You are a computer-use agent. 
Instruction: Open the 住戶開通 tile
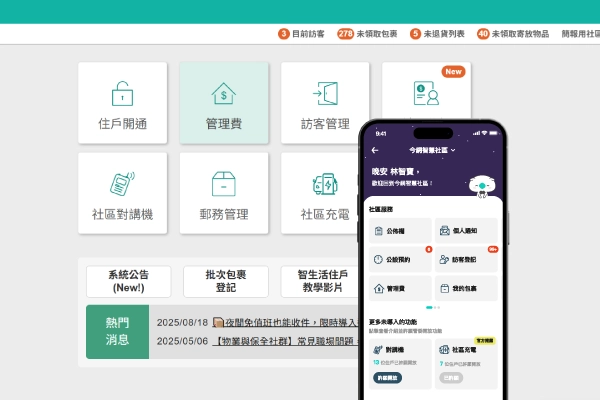coord(122,103)
